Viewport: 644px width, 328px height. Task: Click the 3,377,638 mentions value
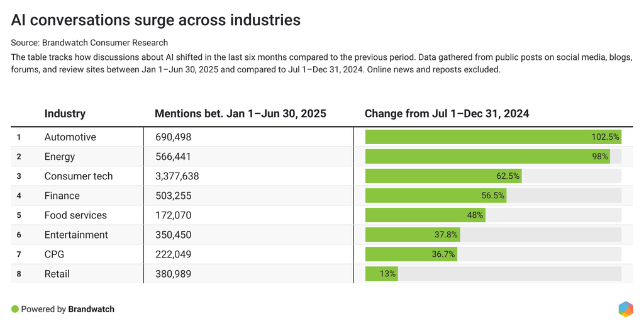pyautogui.click(x=177, y=176)
